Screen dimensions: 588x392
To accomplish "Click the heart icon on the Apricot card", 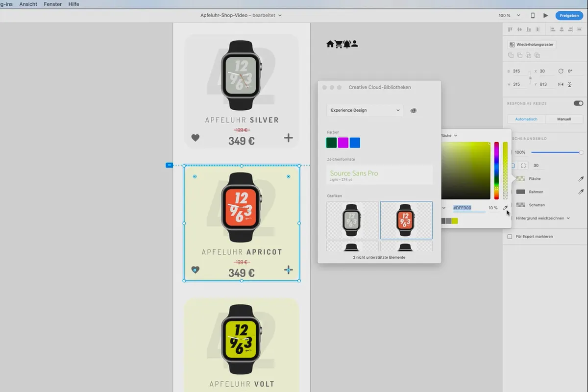I will tap(195, 270).
